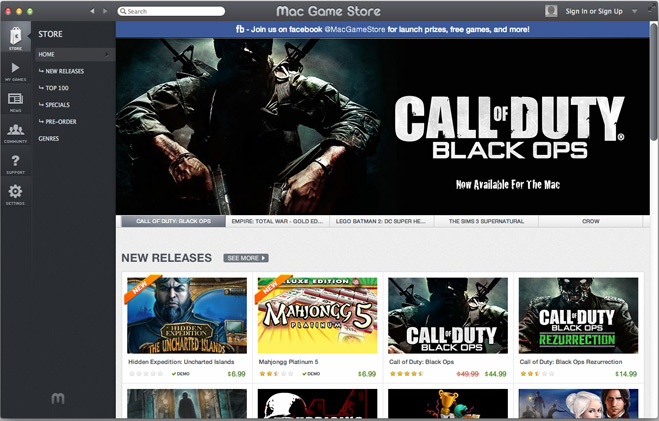Open Genres in sidebar
The height and width of the screenshot is (421, 659).
[x=49, y=138]
